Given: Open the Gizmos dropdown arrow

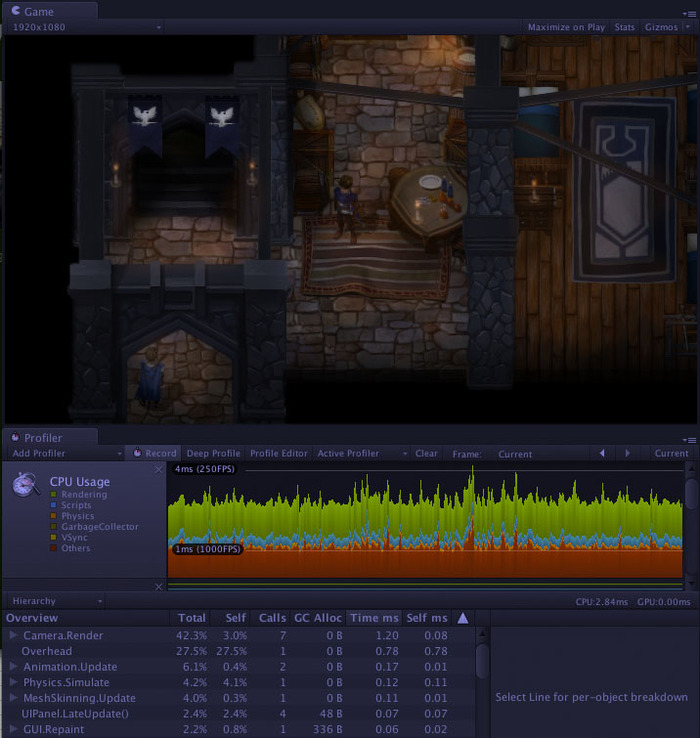Looking at the screenshot, I should click(688, 27).
